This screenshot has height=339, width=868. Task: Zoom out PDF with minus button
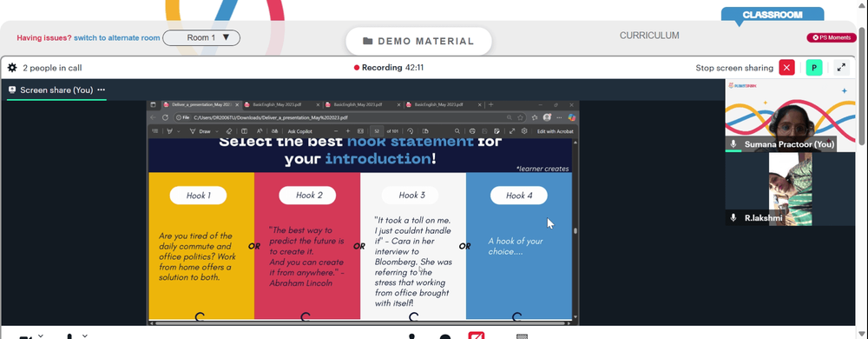[336, 131]
